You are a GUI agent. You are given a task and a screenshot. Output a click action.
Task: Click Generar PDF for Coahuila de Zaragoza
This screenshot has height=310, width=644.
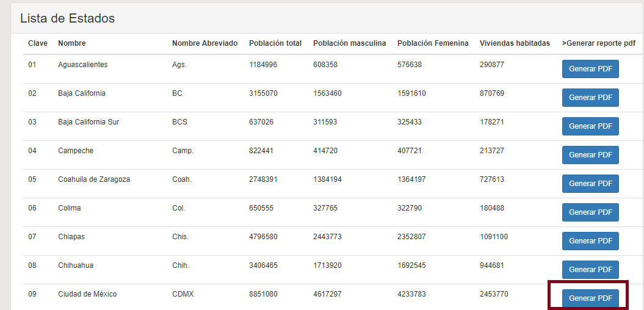click(590, 184)
